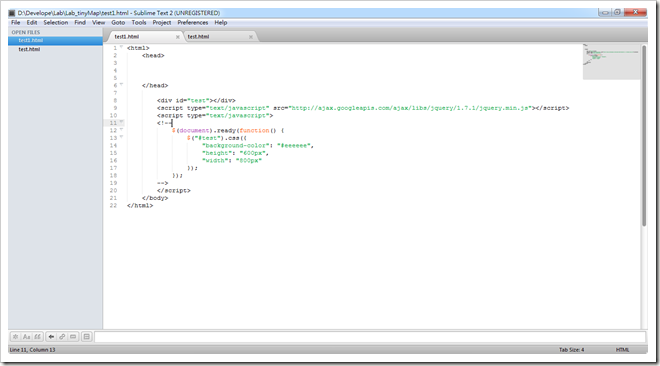
Task: Toggle reverse direction arrow in find bar
Action: click(51, 337)
